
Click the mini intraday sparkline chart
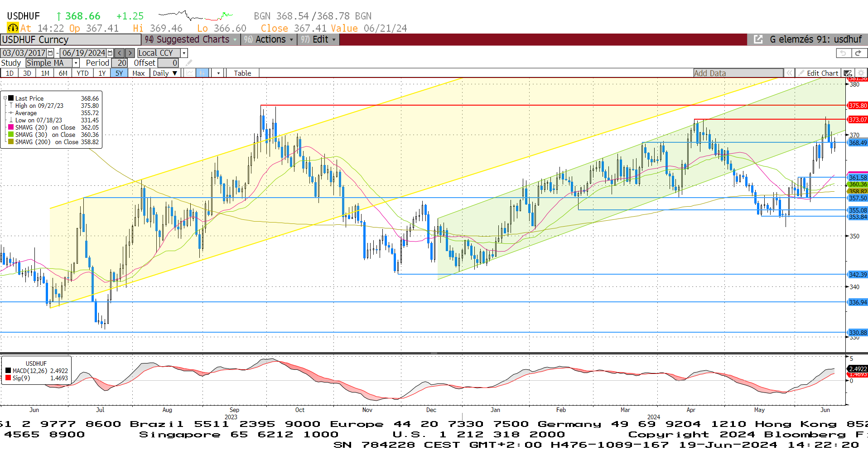pyautogui.click(x=196, y=16)
